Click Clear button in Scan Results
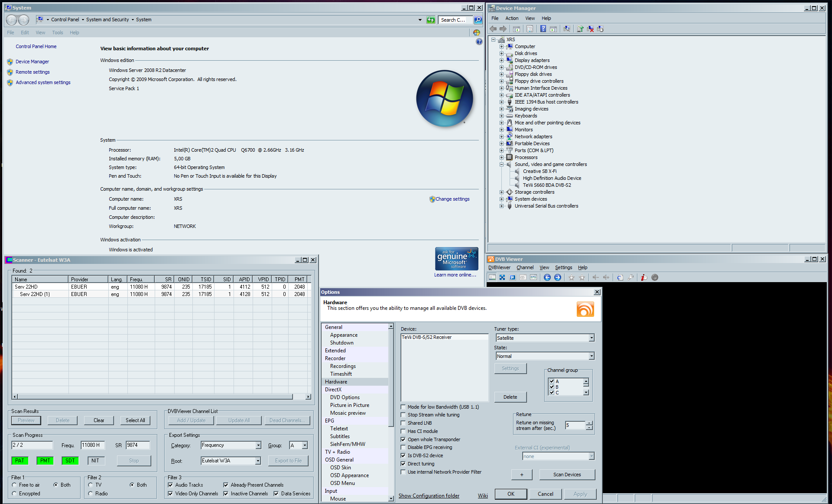832x504 pixels. (99, 420)
